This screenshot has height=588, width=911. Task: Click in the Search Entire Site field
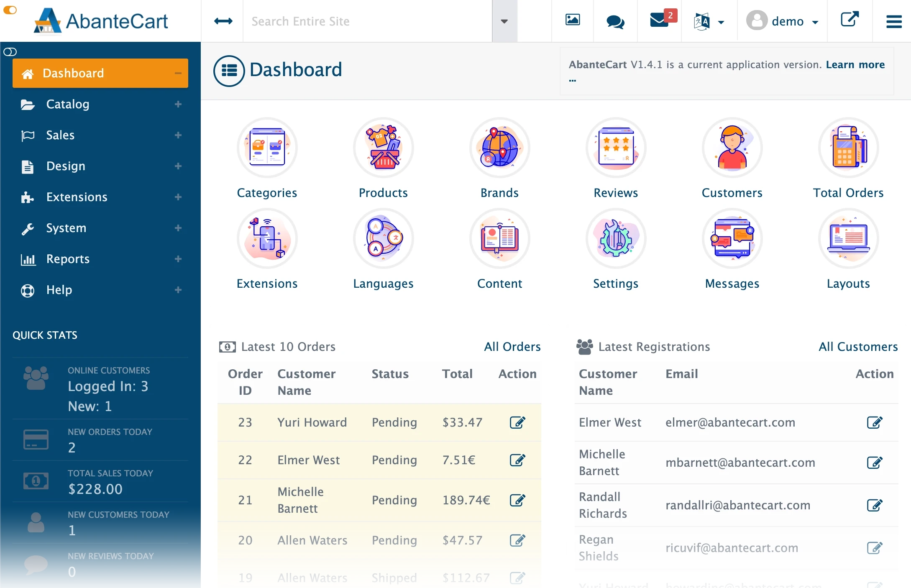367,21
